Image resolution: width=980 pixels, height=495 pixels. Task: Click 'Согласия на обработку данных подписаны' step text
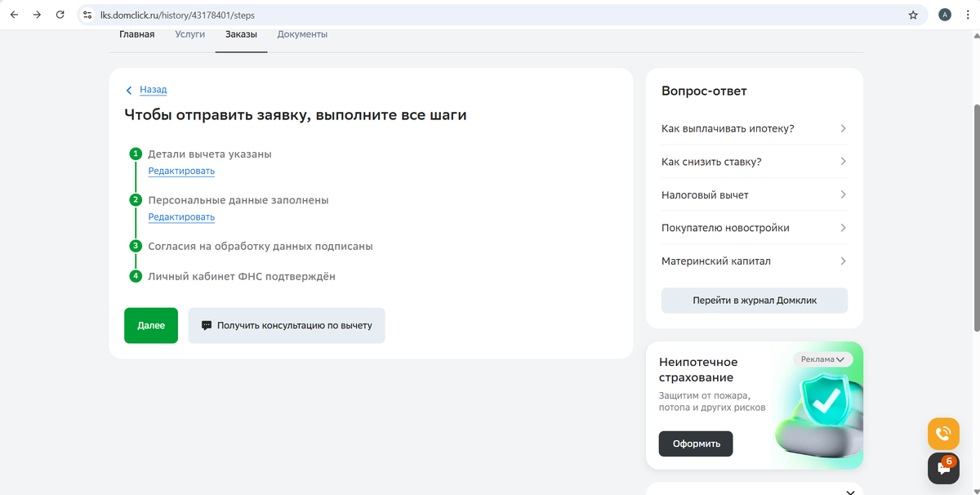coord(261,246)
